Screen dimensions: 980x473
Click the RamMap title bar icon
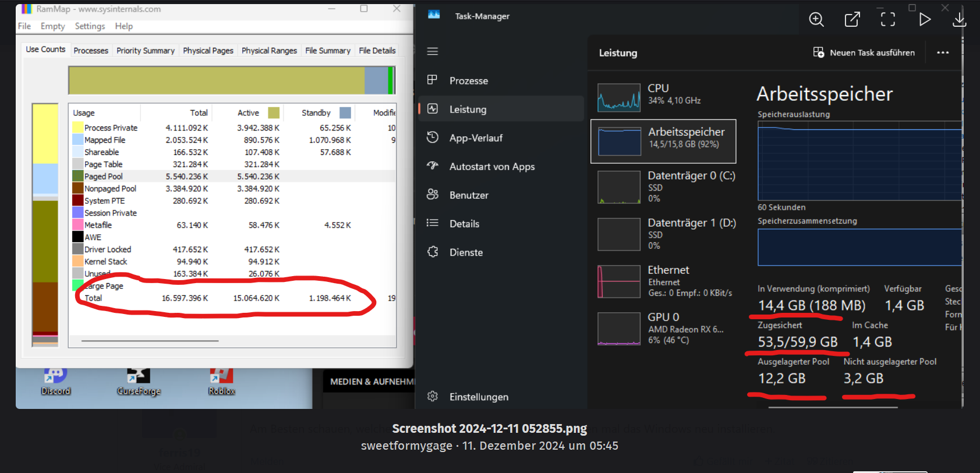coord(26,9)
